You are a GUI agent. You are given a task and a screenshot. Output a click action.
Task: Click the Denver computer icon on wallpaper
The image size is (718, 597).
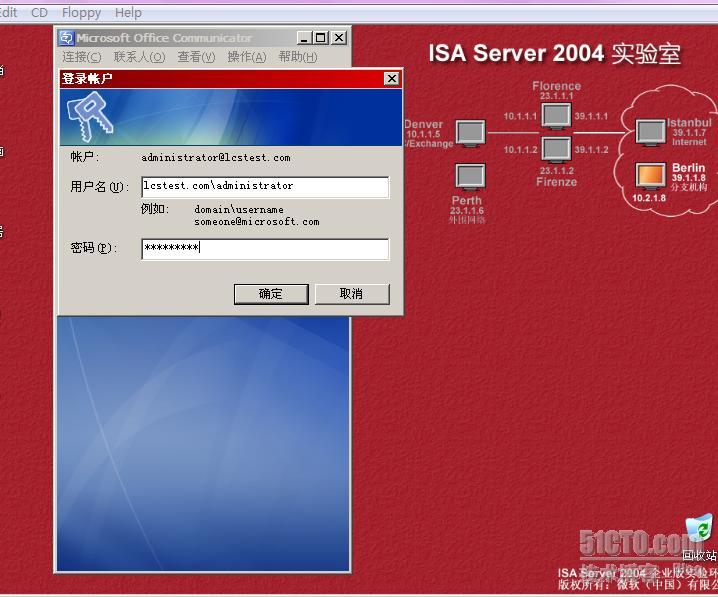471,133
